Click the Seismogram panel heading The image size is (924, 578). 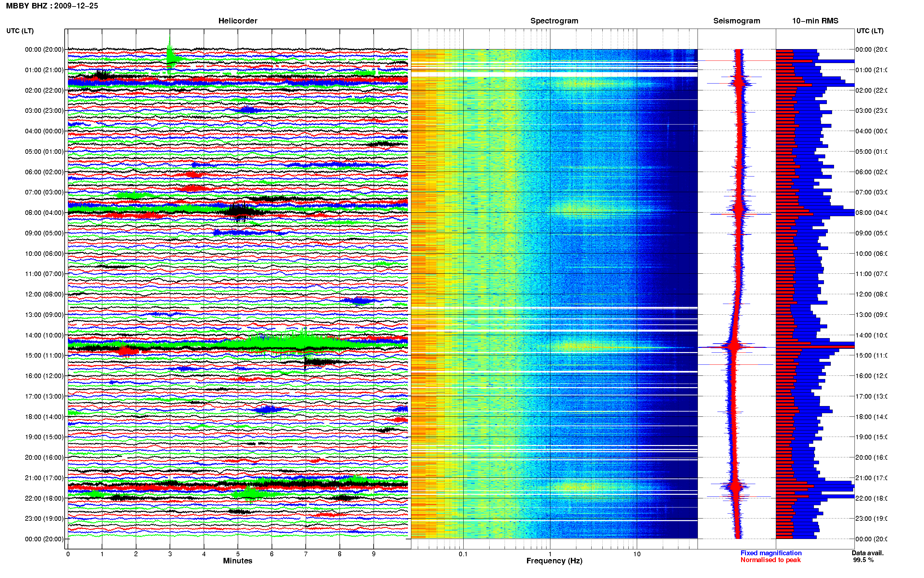[737, 21]
